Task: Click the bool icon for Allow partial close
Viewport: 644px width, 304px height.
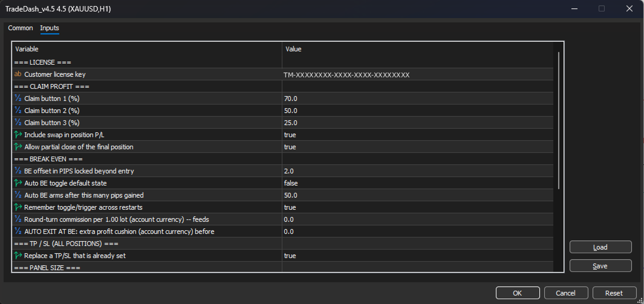Action: 18,147
